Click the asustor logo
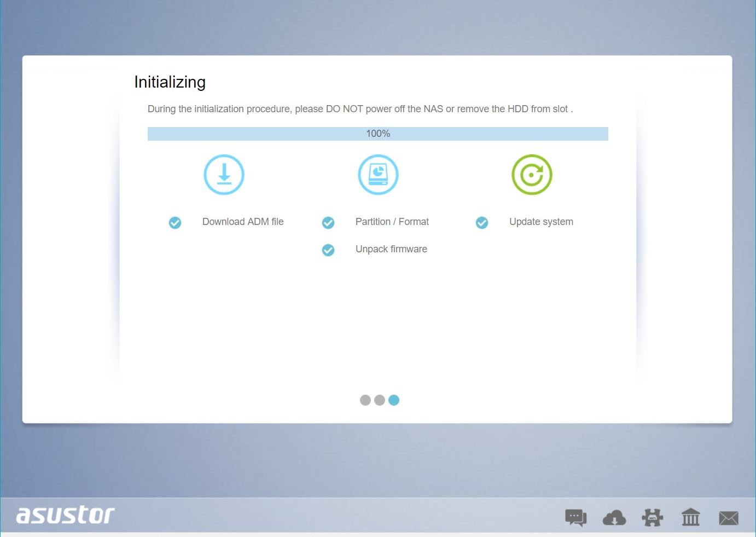This screenshot has width=756, height=537. click(x=65, y=515)
